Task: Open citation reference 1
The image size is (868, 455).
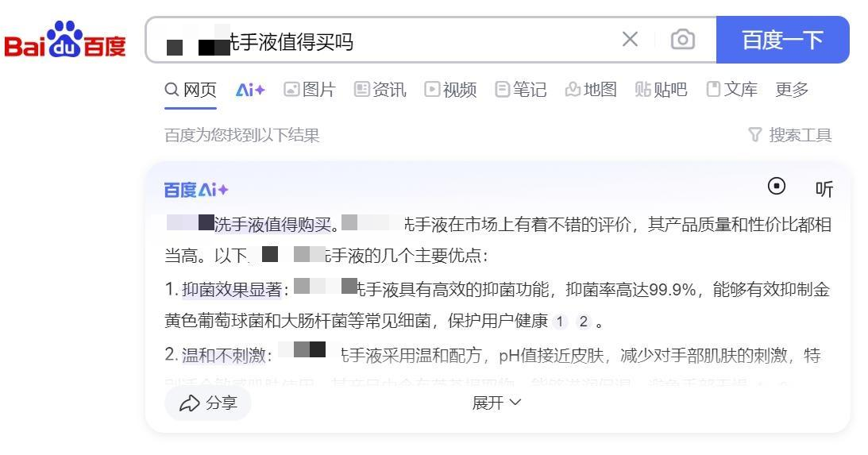Action: pos(561,322)
